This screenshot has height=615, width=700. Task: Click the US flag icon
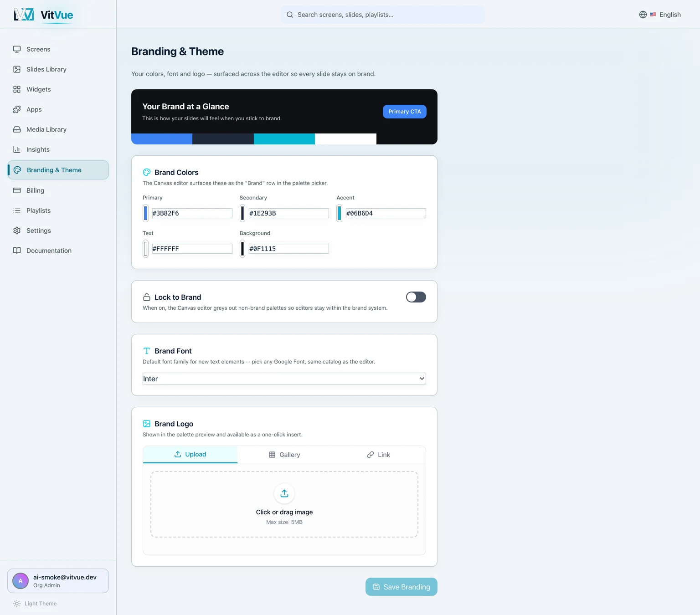tap(653, 15)
